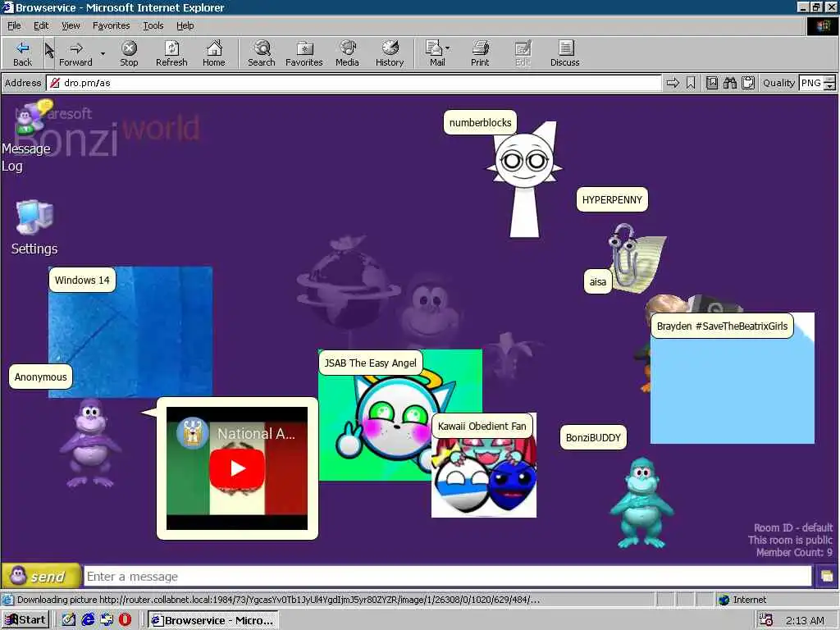This screenshot has height=630, width=840.
Task: Click the yellow icon right of message box
Action: click(x=827, y=577)
